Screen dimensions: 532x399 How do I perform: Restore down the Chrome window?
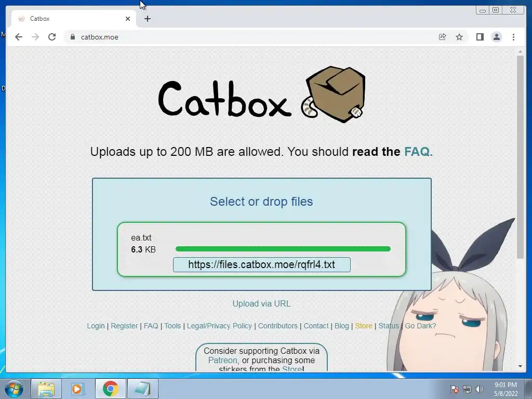[496, 10]
